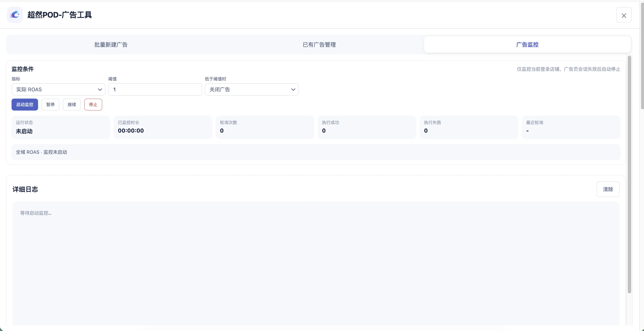Open the 已有广告管理 tab
Image resolution: width=644 pixels, height=331 pixels.
coord(319,44)
